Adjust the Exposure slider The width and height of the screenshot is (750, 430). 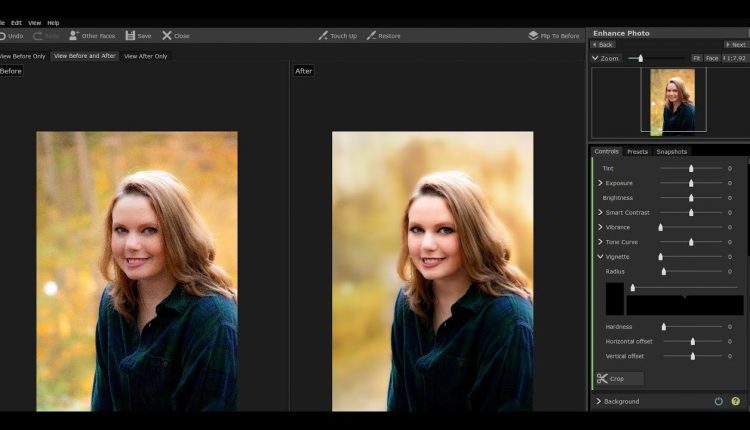pos(691,183)
